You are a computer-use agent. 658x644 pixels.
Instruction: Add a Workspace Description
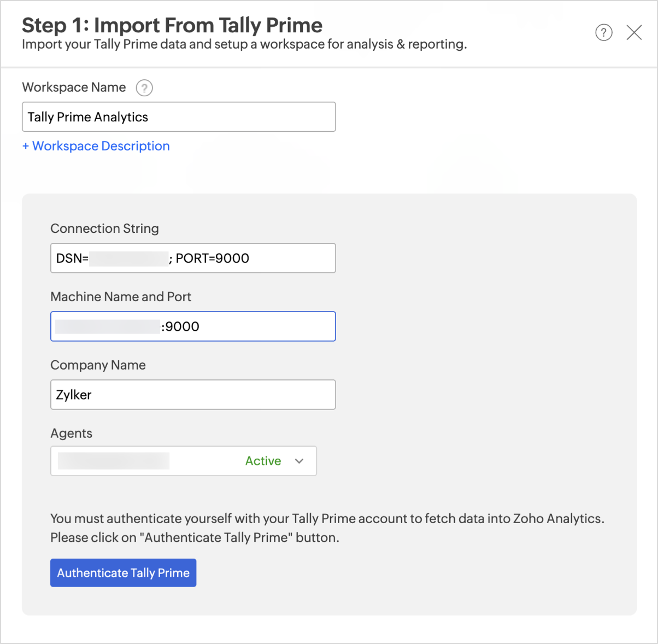click(x=96, y=146)
